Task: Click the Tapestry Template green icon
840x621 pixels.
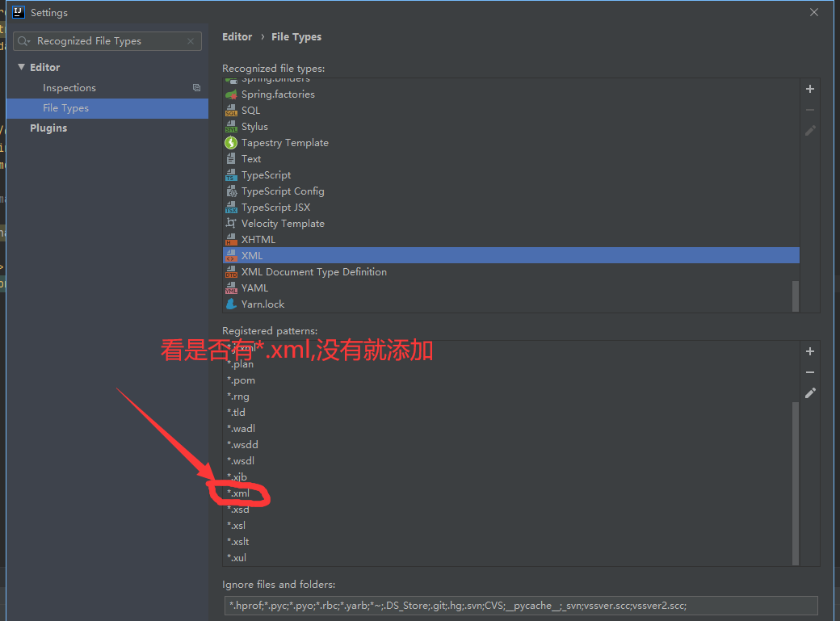Action: click(x=231, y=142)
